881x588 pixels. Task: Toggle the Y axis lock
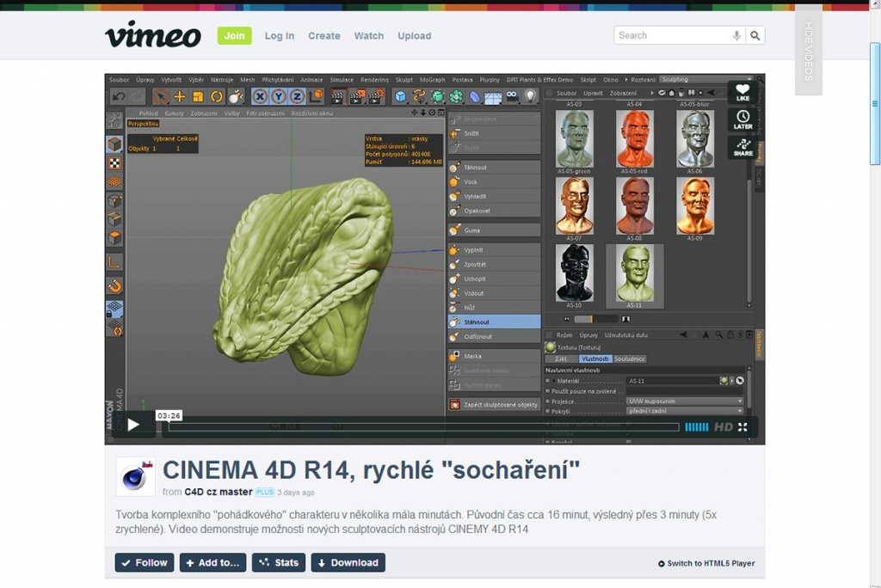click(x=278, y=96)
